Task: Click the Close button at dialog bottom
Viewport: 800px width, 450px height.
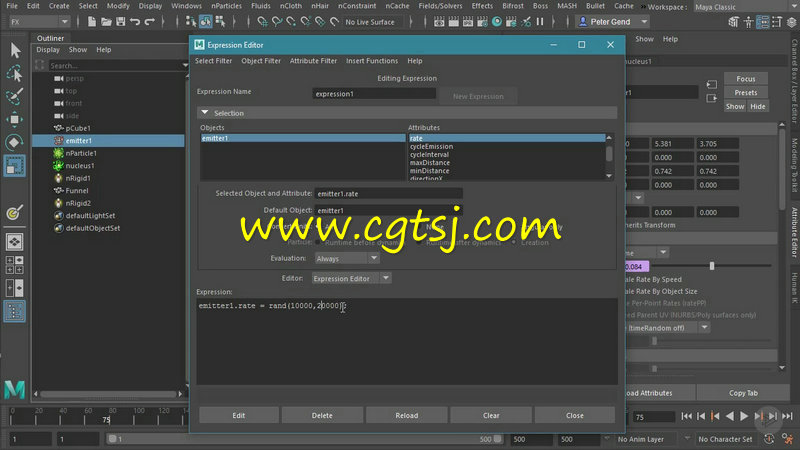Action: coord(574,415)
